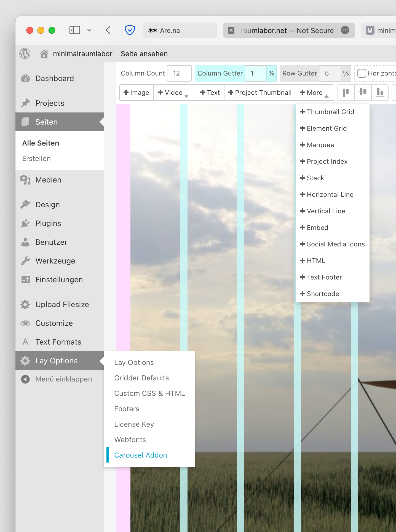
Task: Toggle Column Gutter percent unit
Action: [271, 73]
